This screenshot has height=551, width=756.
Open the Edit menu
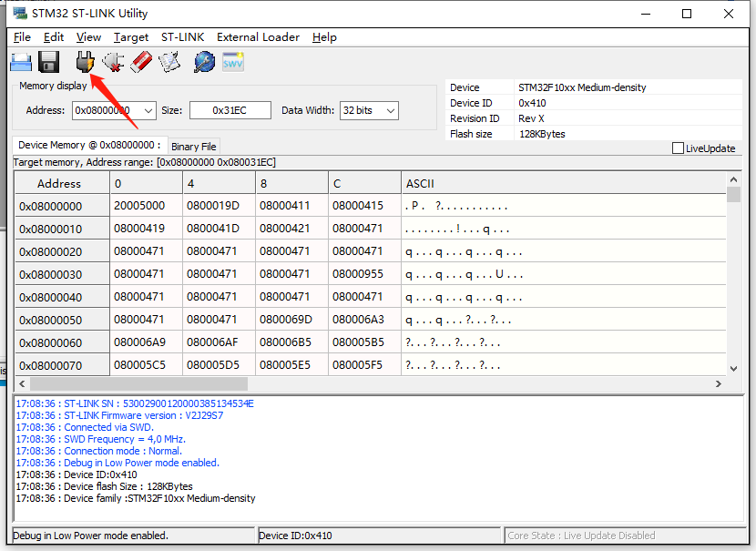[x=54, y=37]
